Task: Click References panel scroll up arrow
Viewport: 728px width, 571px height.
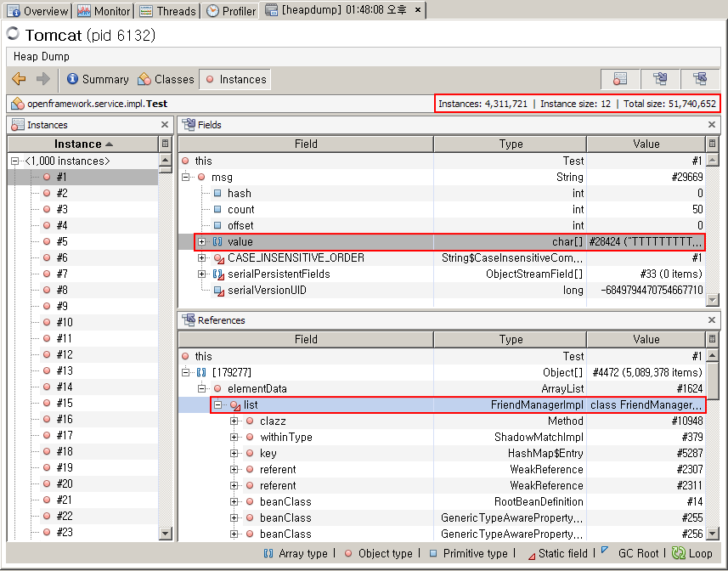Action: [x=712, y=355]
